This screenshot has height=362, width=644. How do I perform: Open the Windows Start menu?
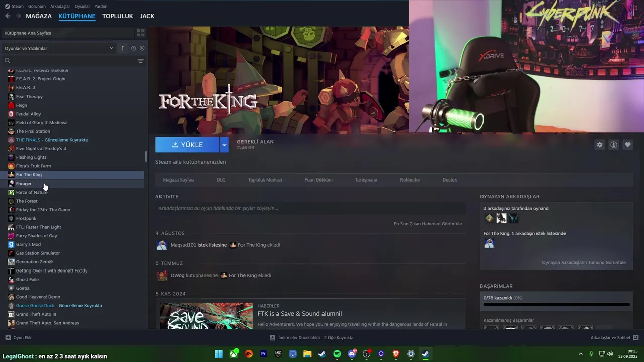219,354
